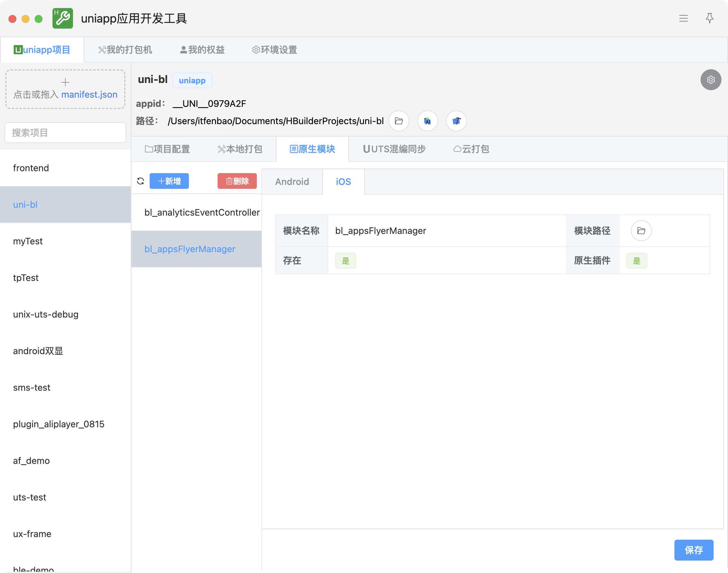
Task: Click the 原生插件 是 tag
Action: pos(637,261)
